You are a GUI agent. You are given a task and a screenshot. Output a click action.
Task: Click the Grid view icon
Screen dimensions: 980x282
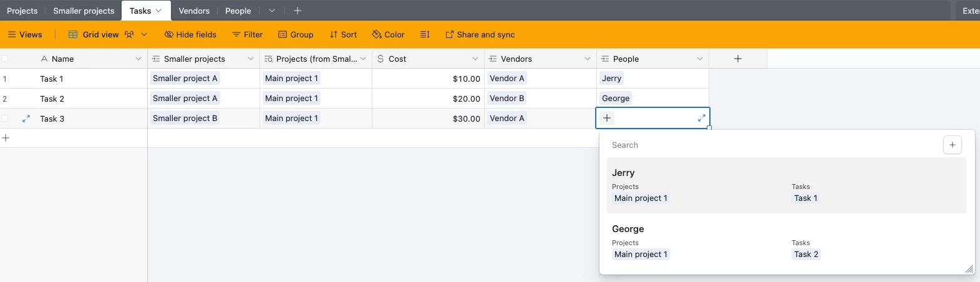pyautogui.click(x=73, y=34)
